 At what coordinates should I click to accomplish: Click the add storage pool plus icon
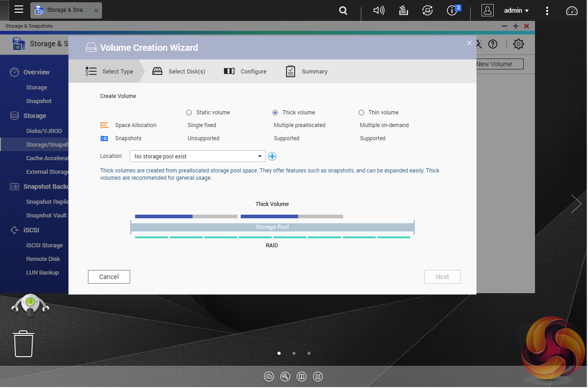272,157
